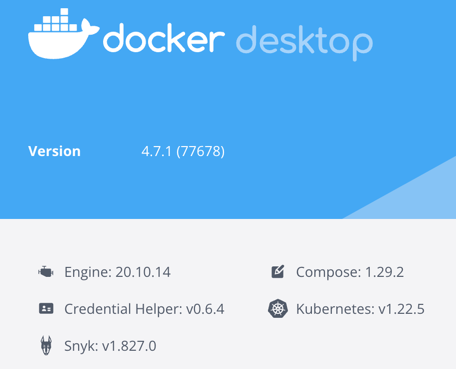Click the white "docker" wordmark

coord(164,38)
